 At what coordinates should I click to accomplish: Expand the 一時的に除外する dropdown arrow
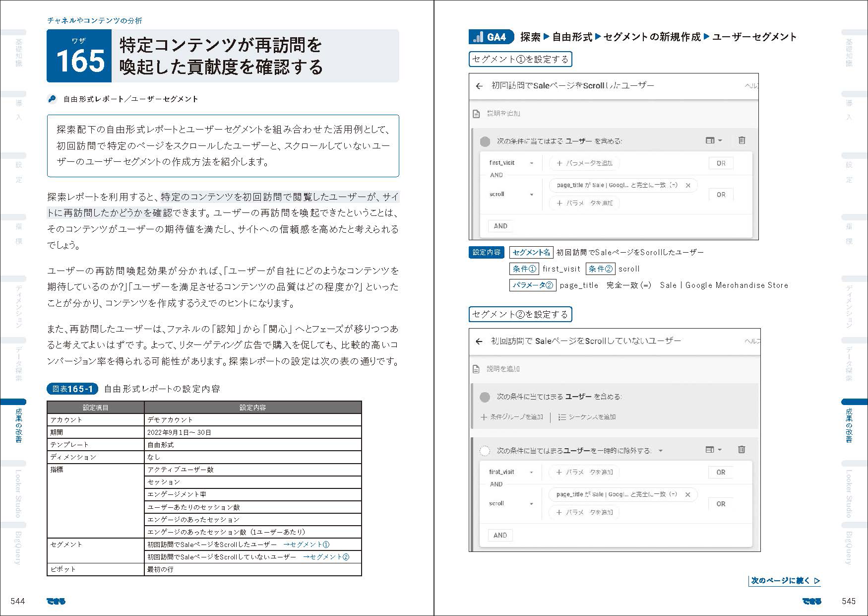tap(660, 450)
